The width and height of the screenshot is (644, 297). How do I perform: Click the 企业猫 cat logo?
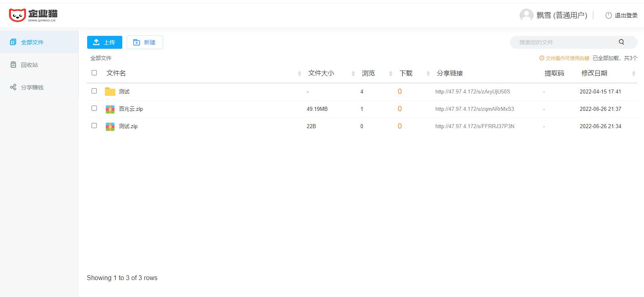pyautogui.click(x=17, y=15)
